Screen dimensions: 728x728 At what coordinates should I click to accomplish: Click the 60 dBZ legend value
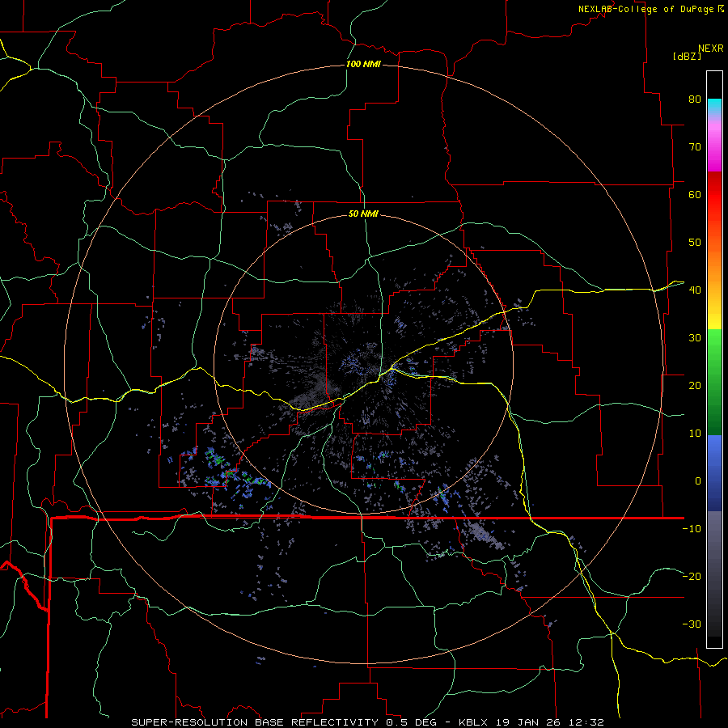(695, 194)
